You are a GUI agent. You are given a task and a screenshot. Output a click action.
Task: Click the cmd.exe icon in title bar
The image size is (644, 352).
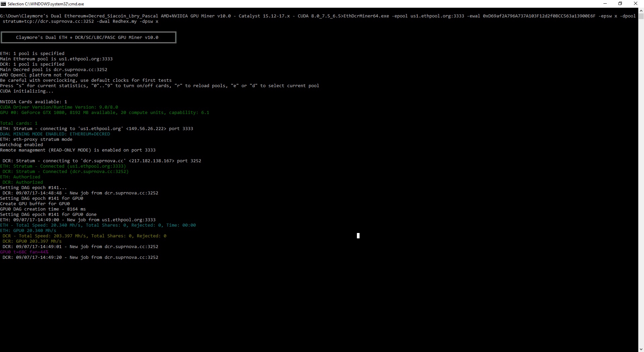point(3,4)
